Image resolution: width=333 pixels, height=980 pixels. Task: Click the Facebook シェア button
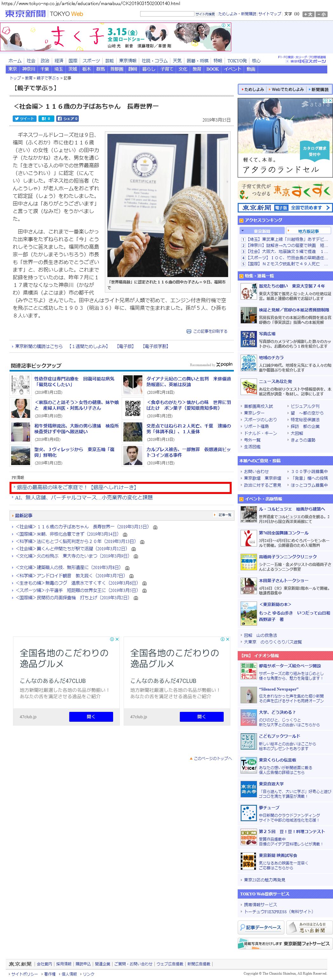click(x=67, y=119)
